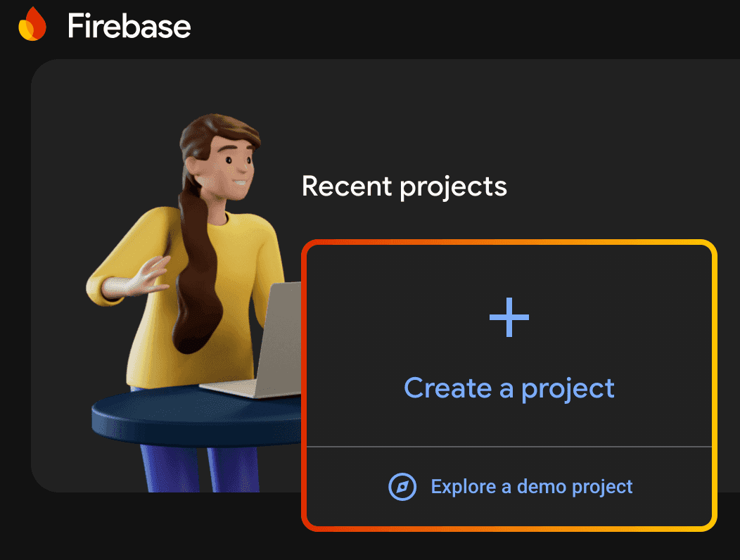The image size is (740, 560).
Task: Start a new project with Create a project
Action: (509, 388)
